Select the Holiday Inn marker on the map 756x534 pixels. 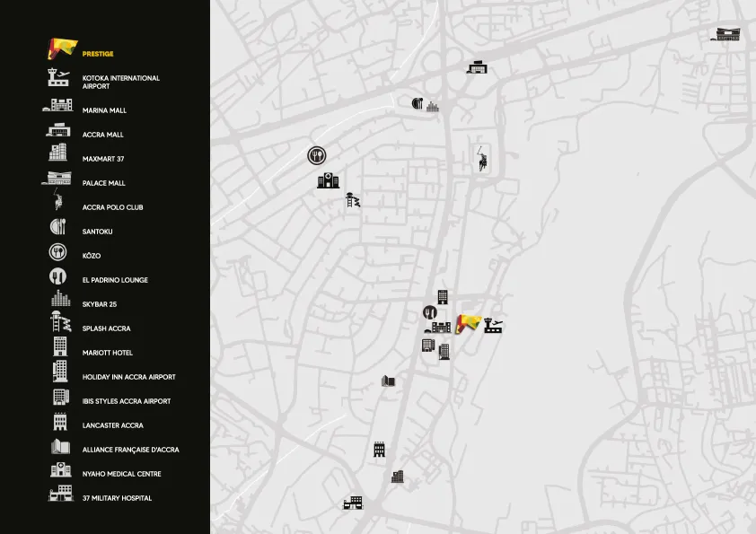[x=444, y=352]
